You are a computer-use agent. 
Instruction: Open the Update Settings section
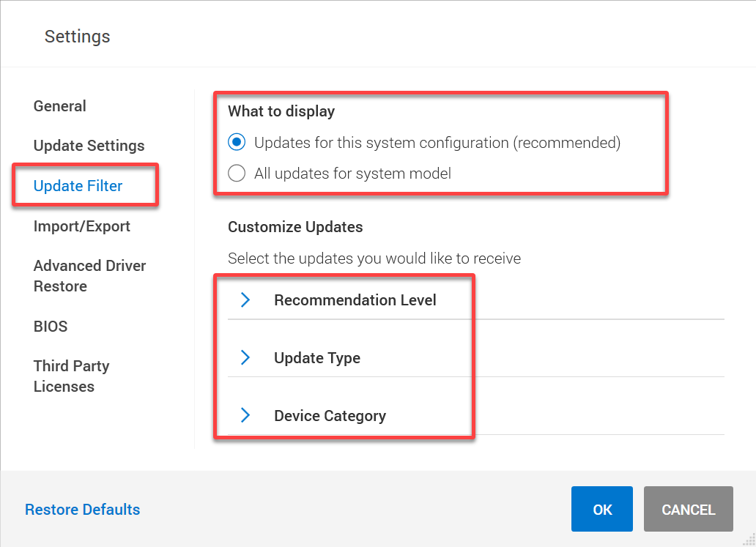[89, 145]
